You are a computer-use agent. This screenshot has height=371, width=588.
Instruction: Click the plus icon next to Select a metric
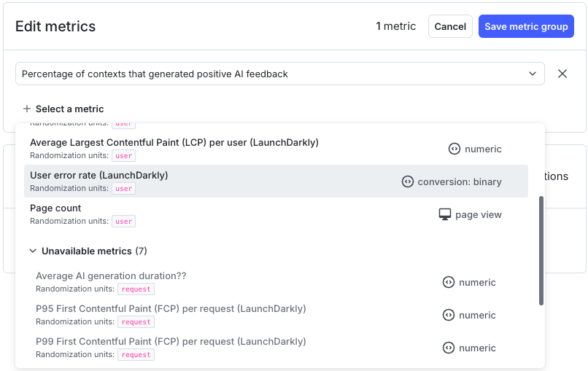pyautogui.click(x=27, y=109)
